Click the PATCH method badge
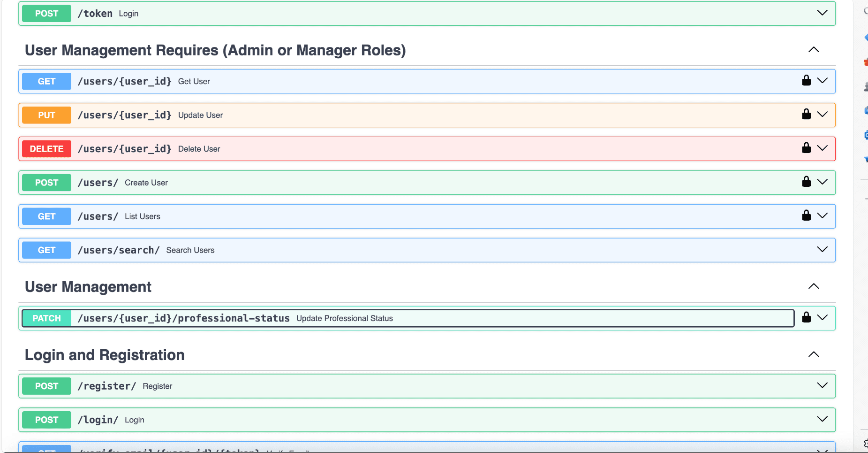 pos(46,318)
